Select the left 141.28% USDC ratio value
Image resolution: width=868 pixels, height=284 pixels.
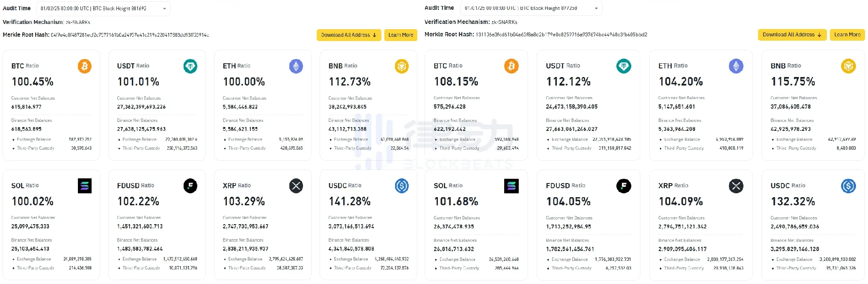click(349, 201)
